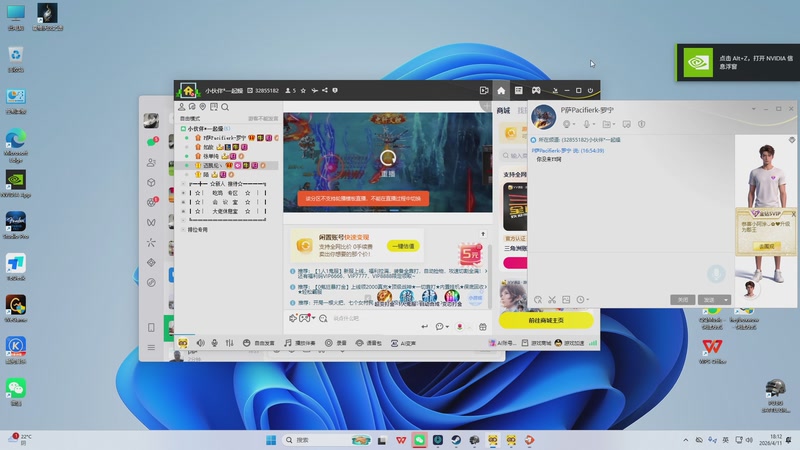
Task: Open the emoticon bubble dropdown in channel chat
Action: (442, 327)
